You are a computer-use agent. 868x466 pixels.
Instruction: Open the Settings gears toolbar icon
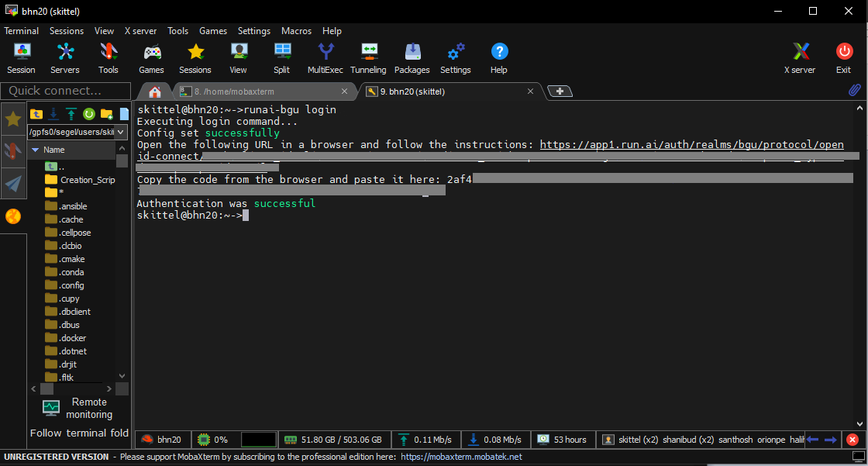click(456, 58)
